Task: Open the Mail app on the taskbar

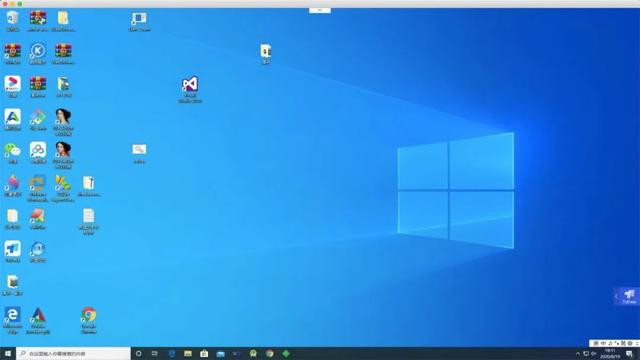Action: pyautogui.click(x=220, y=353)
